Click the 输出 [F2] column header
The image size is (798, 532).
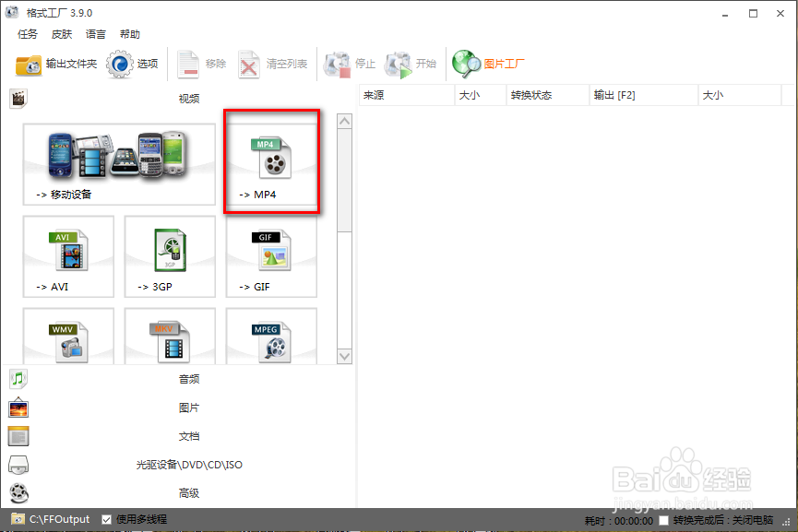coord(644,95)
